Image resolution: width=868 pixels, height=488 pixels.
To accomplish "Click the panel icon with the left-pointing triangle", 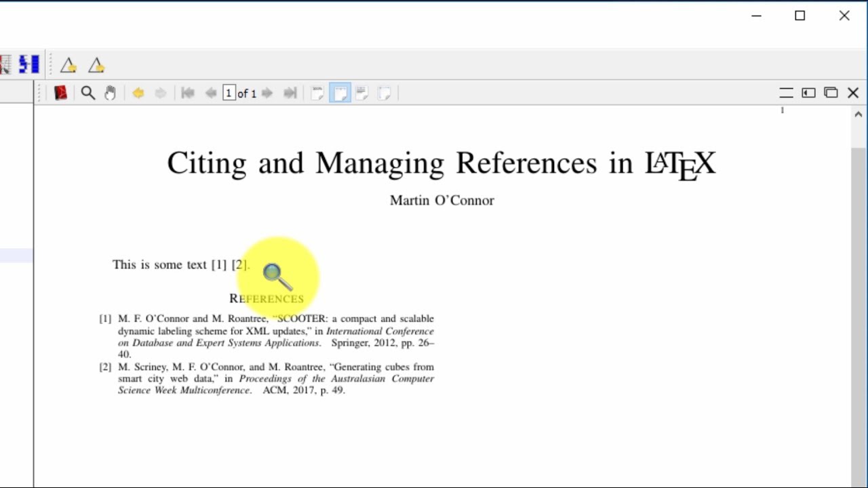I will click(808, 93).
